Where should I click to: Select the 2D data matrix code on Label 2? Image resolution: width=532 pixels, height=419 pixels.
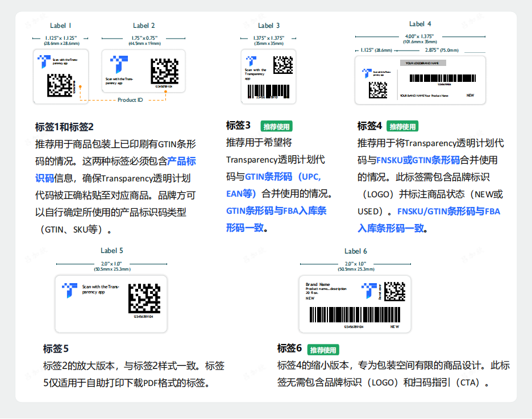(164, 72)
